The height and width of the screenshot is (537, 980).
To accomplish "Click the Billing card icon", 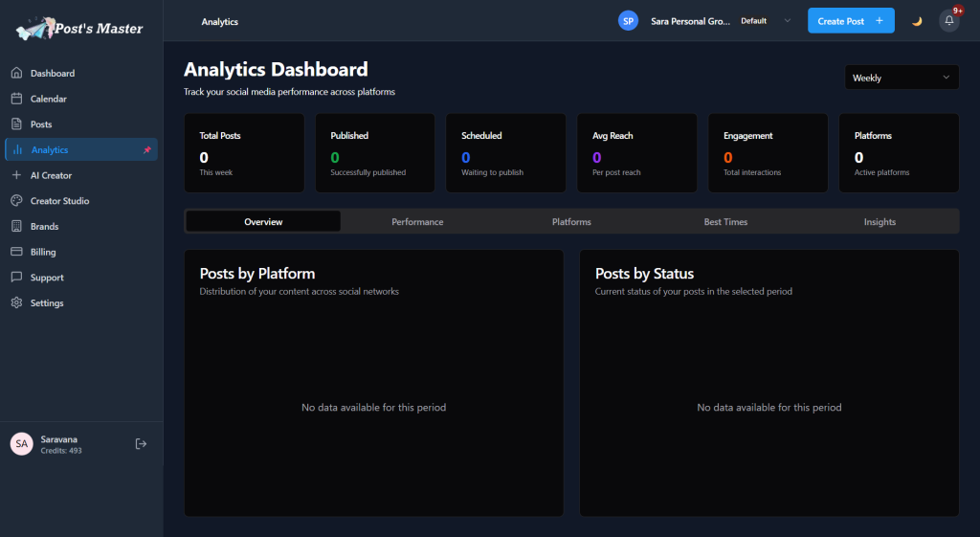I will pyautogui.click(x=16, y=252).
